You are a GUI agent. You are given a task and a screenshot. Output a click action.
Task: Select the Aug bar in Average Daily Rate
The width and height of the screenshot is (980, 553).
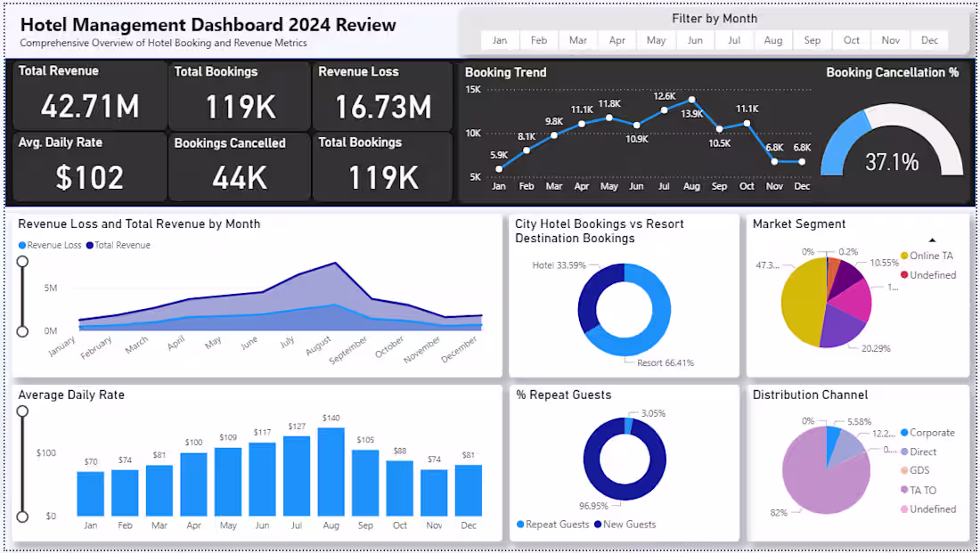[x=331, y=472]
